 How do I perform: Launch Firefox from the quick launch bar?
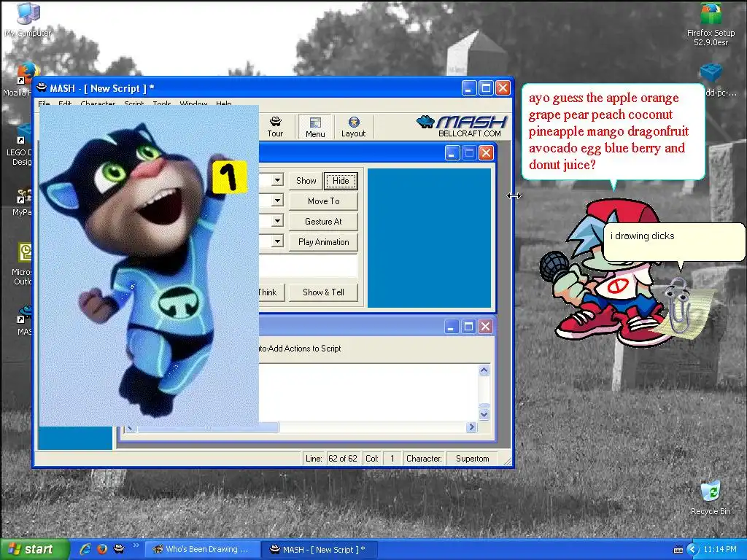tap(102, 549)
